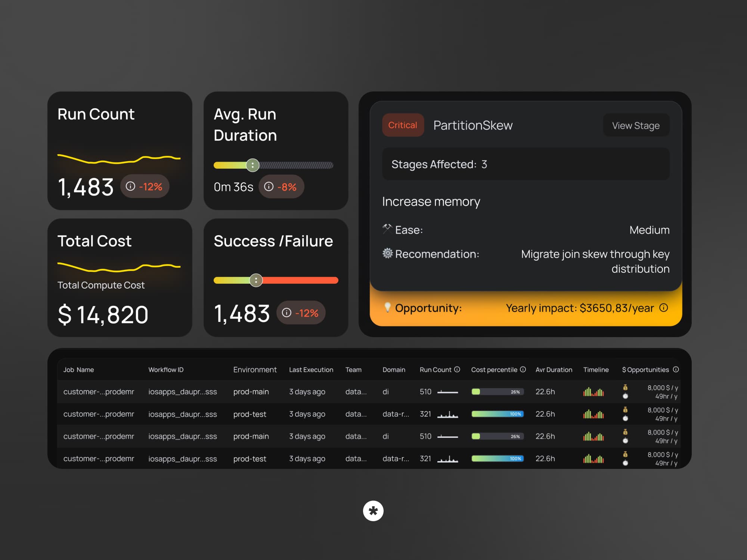Viewport: 747px width, 560px height.
Task: Click info icon by $ Opportunities header
Action: 676,369
